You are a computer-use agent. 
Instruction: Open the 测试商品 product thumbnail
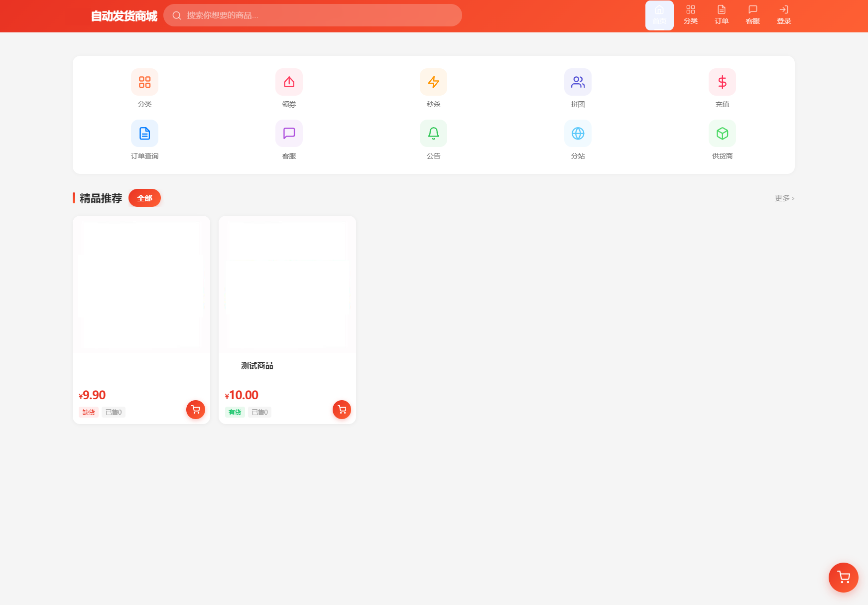point(287,285)
